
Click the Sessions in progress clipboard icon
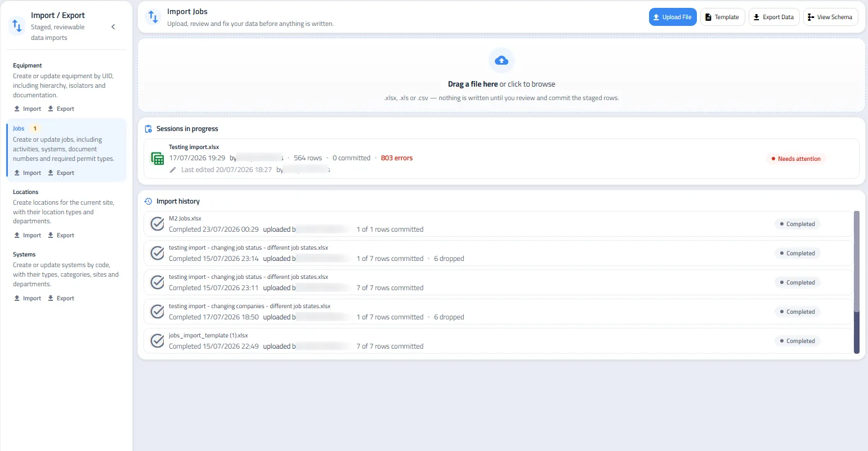point(148,129)
